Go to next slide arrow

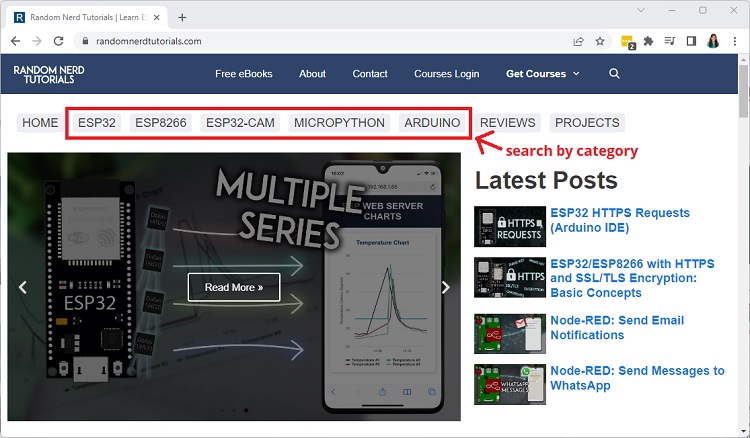point(446,287)
